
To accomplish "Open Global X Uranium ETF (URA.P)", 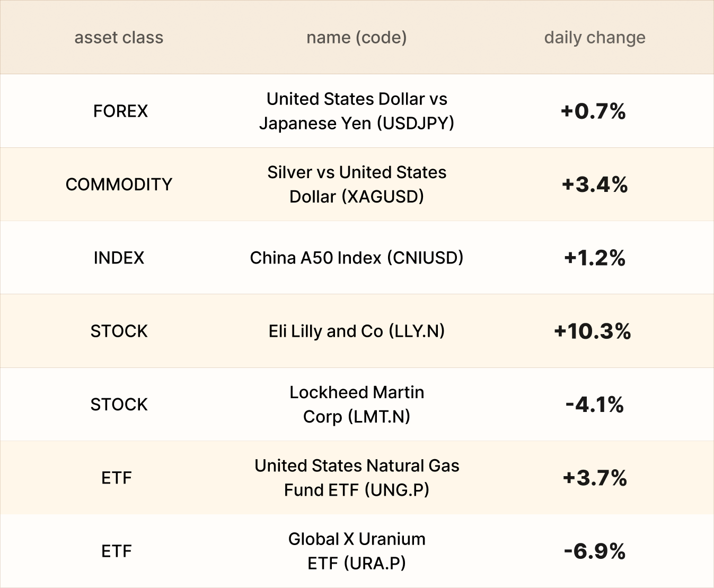I will pyautogui.click(x=357, y=551).
